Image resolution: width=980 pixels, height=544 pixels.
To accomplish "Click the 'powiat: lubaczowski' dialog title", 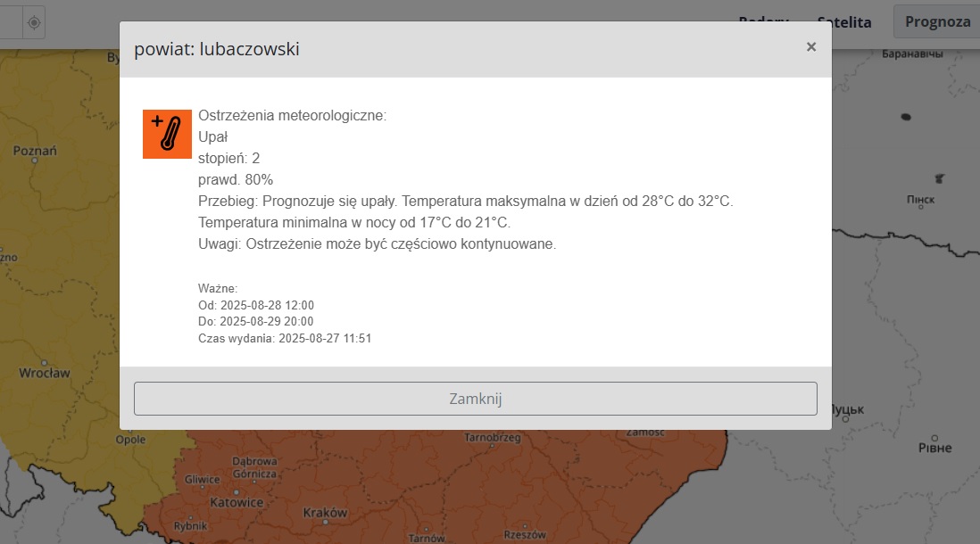I will (217, 49).
